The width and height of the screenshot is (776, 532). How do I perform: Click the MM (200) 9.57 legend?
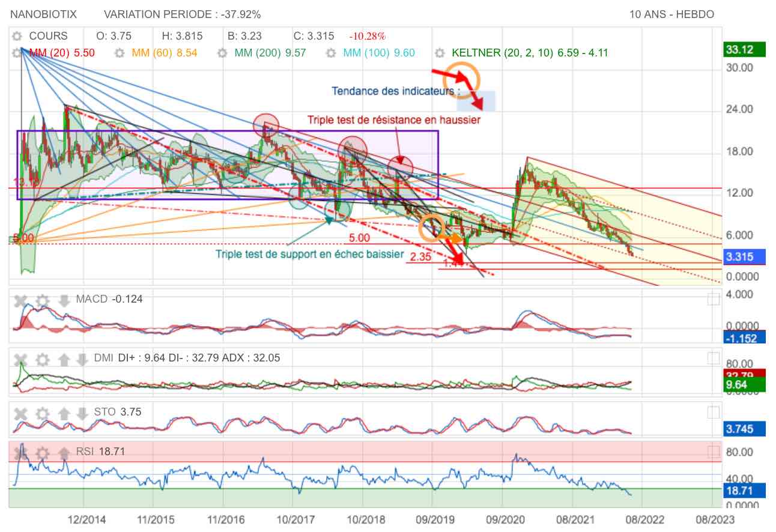coord(270,53)
